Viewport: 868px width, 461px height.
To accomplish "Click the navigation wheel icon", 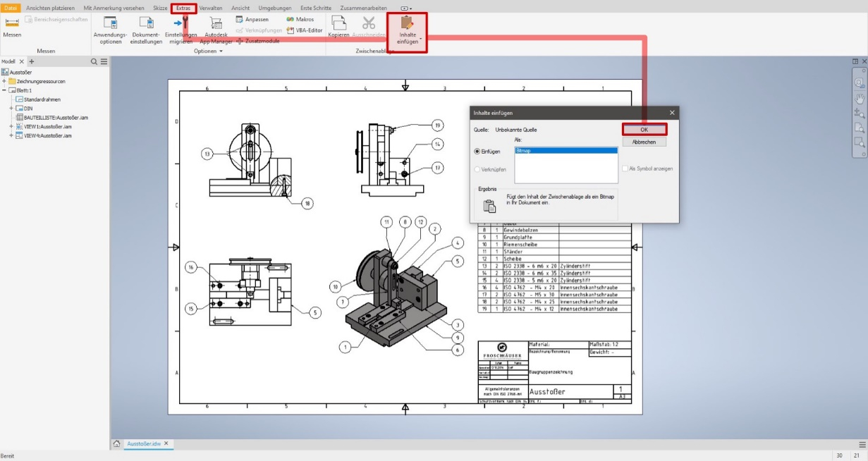I will [859, 82].
